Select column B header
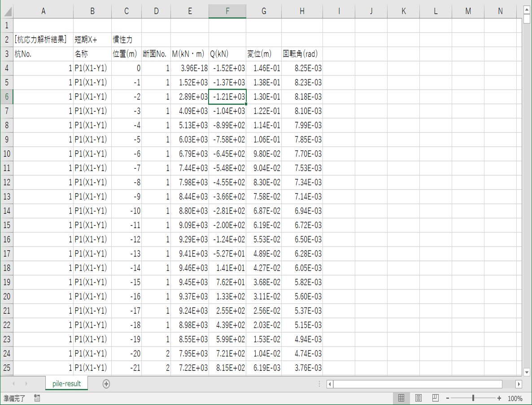The height and width of the screenshot is (405, 532). click(92, 11)
